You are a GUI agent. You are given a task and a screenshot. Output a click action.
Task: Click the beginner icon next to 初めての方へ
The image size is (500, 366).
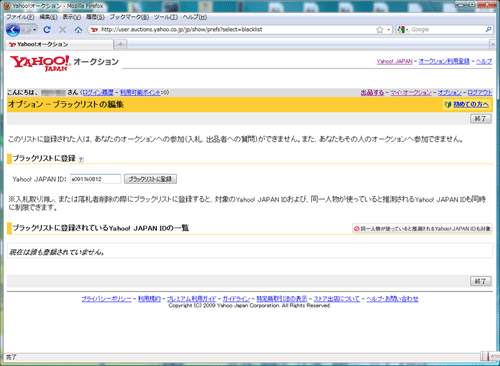point(448,105)
